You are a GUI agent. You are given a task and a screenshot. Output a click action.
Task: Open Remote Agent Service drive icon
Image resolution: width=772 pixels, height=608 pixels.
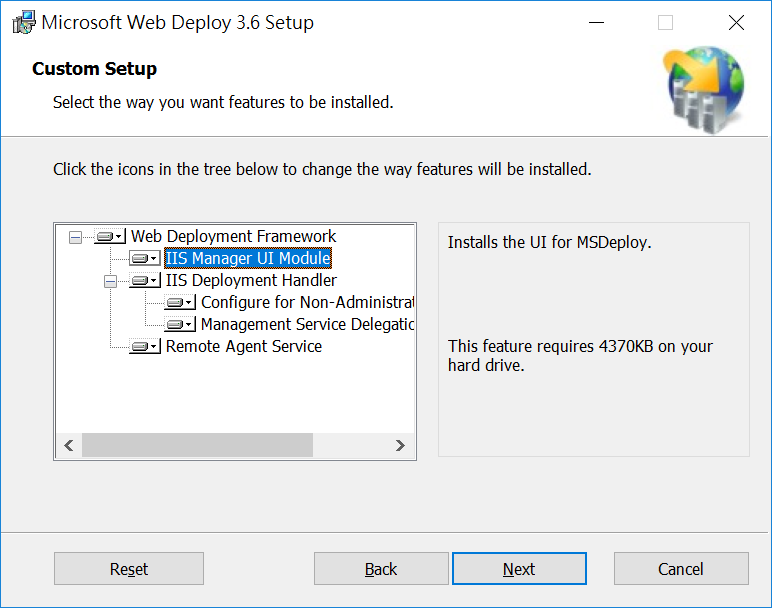point(145,347)
